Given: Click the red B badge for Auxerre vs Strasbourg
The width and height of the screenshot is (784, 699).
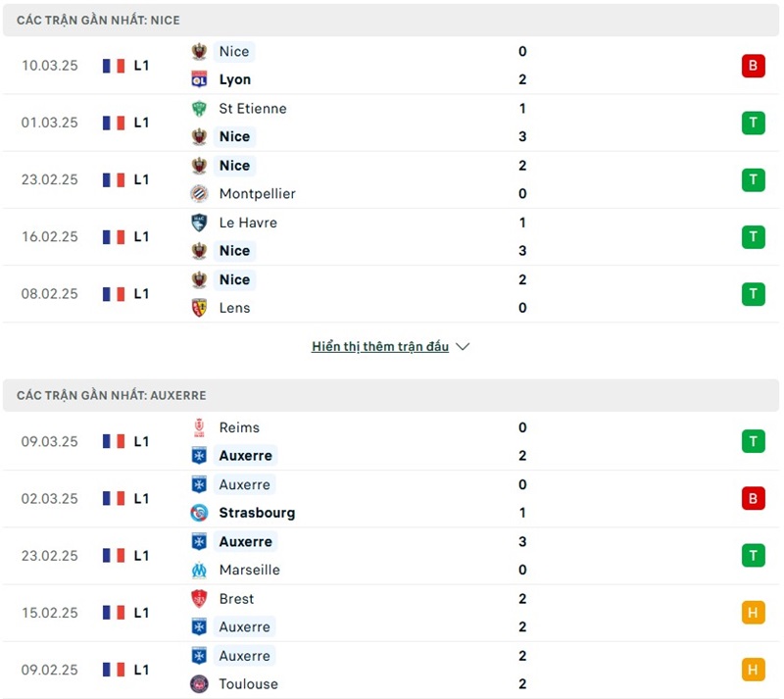Looking at the screenshot, I should 753,498.
